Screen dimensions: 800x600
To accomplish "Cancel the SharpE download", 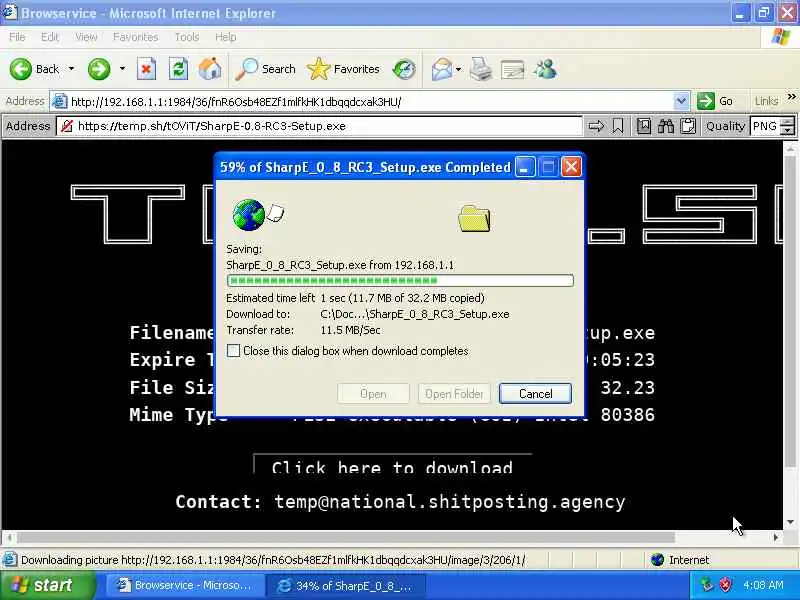I will pos(535,393).
